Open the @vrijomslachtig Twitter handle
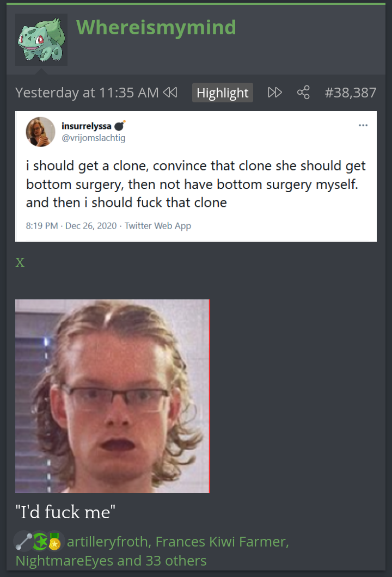This screenshot has width=392, height=577. tap(94, 138)
